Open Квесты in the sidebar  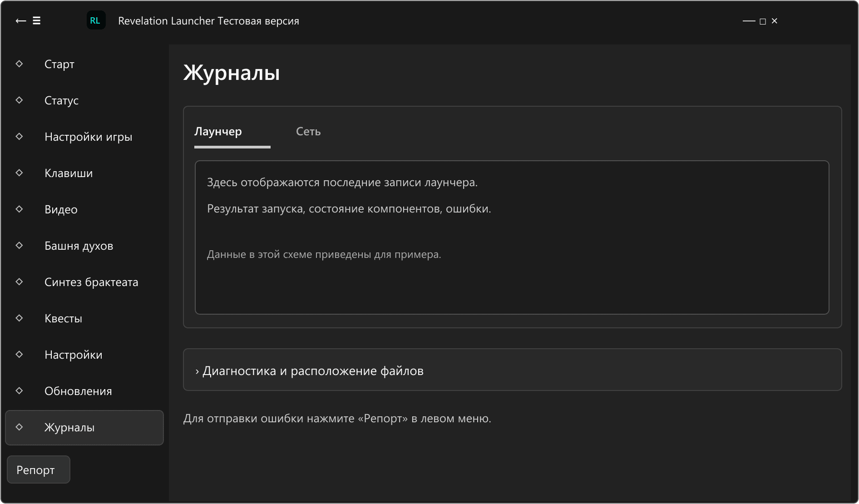[x=84, y=319]
